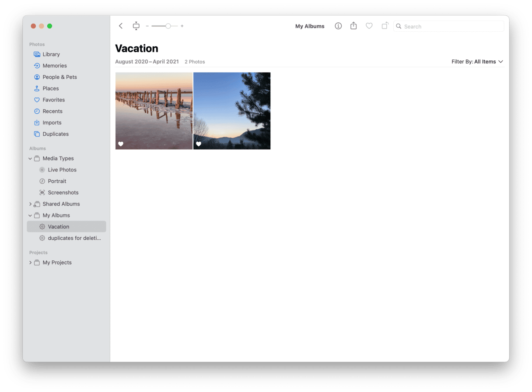Click the My Projects folder icon
Viewport: 532px width, 392px height.
point(37,262)
